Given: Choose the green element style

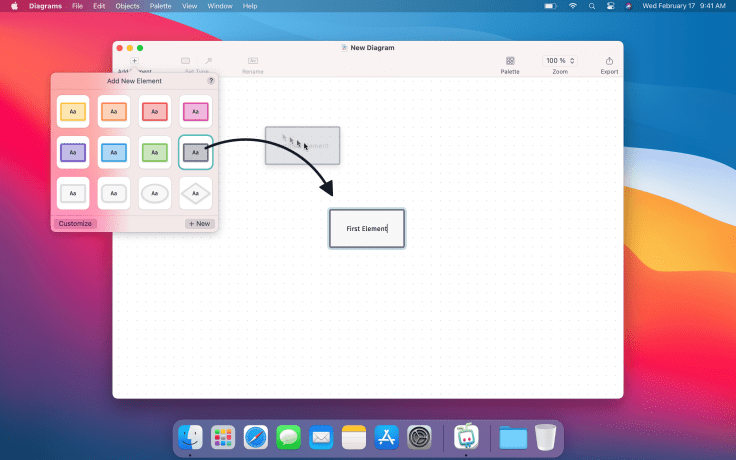Looking at the screenshot, I should point(154,153).
